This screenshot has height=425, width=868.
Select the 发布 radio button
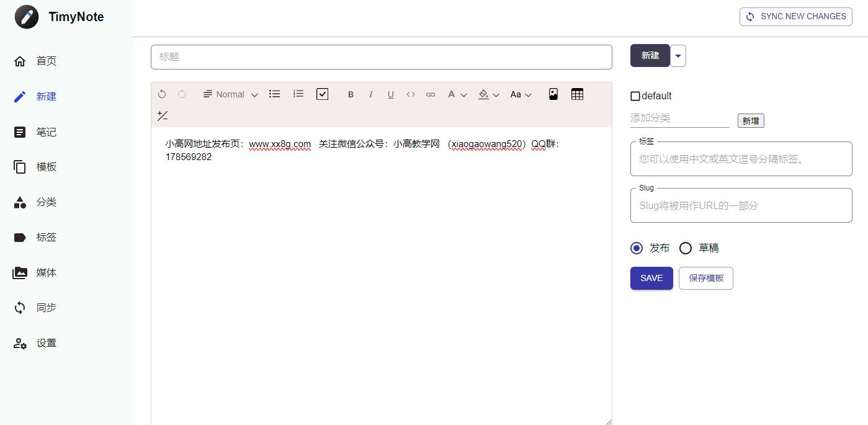coord(636,248)
